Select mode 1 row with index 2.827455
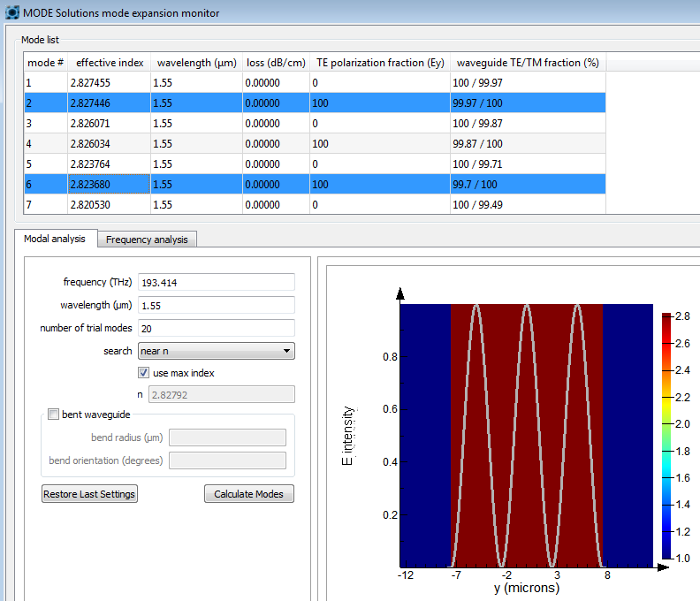700x601 pixels. click(x=315, y=82)
